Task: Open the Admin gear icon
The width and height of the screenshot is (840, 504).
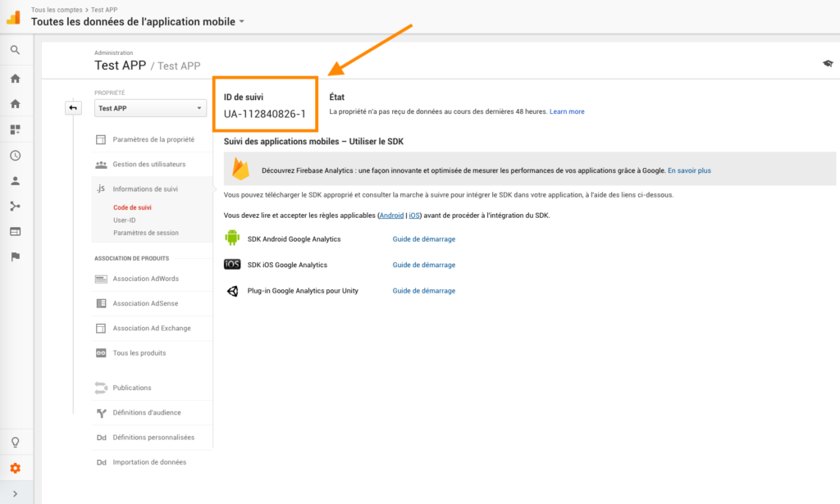Action: (15, 468)
